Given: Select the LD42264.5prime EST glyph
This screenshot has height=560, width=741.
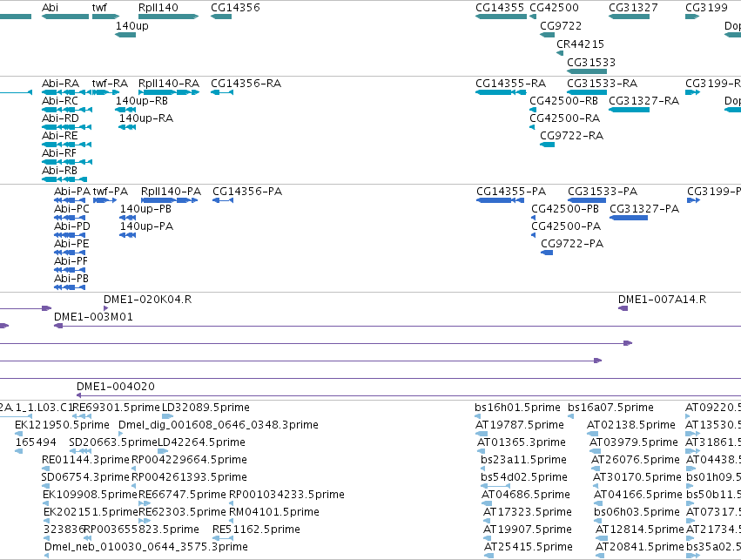Looking at the screenshot, I should coord(163,451).
